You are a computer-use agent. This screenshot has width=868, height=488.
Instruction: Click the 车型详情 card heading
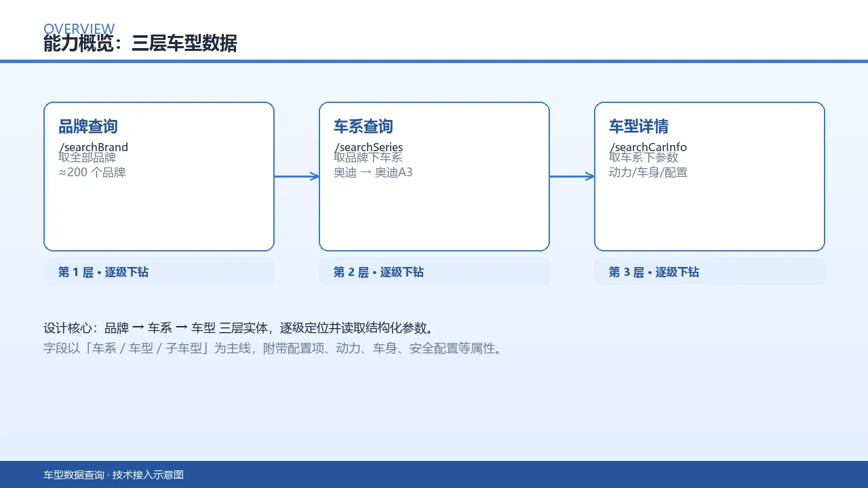(639, 126)
